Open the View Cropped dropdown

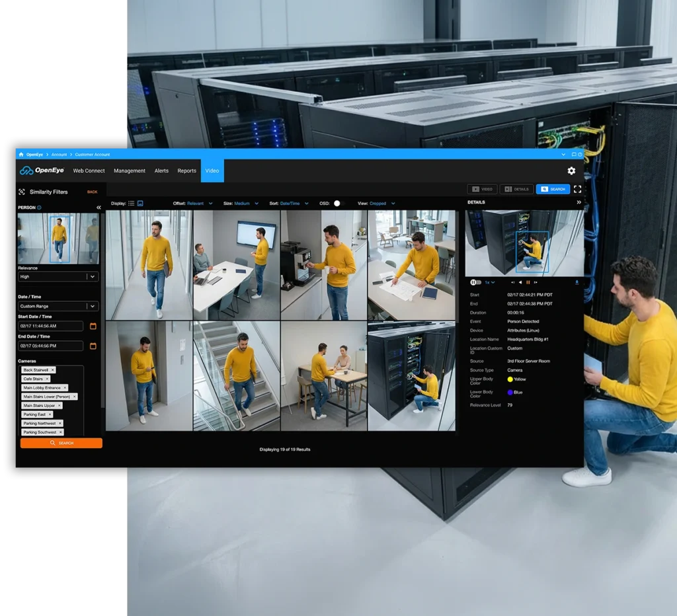coord(381,204)
